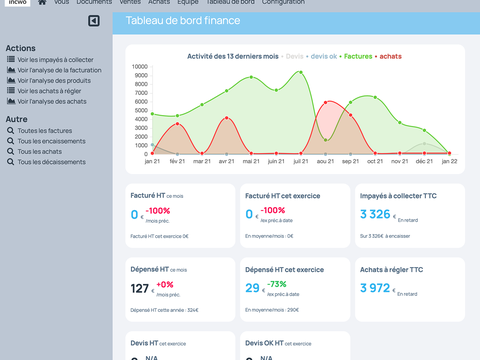
Task: Click the Facturé HT ce mois value 0
Action: [x=134, y=214]
